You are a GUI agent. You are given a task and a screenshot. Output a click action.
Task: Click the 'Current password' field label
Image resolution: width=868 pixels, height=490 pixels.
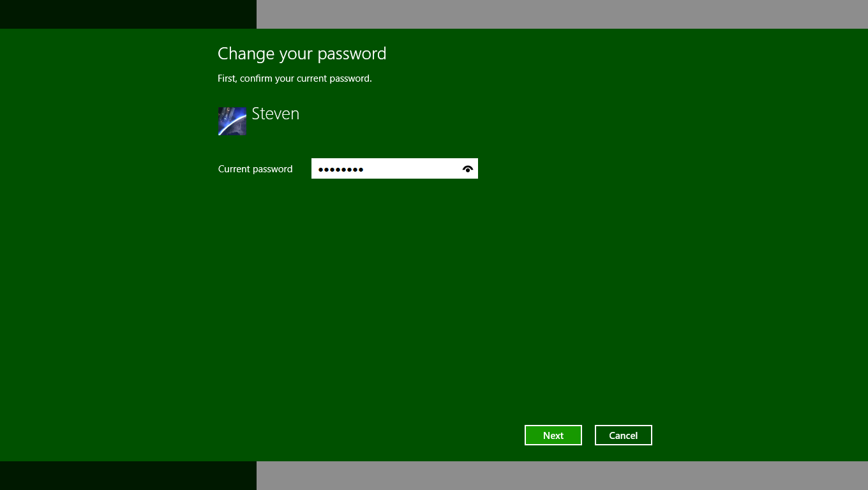(255, 169)
